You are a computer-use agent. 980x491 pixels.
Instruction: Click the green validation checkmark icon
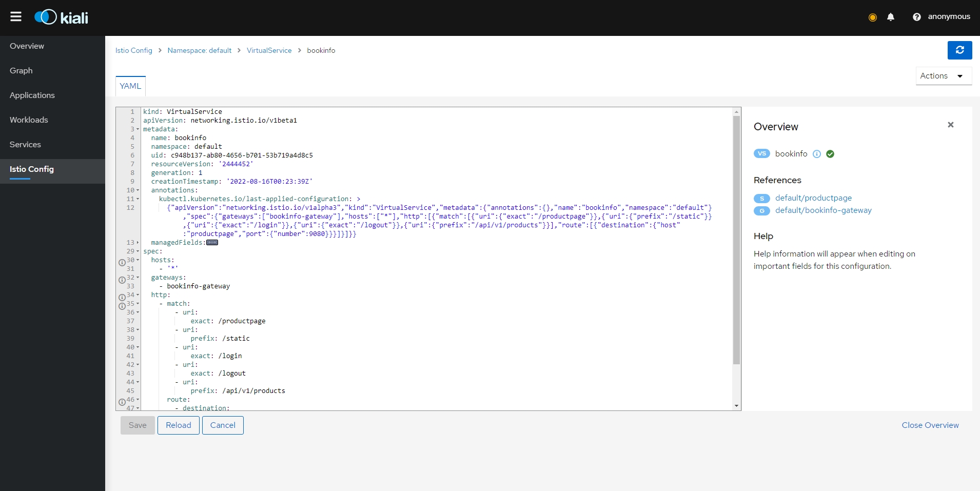[x=830, y=154]
